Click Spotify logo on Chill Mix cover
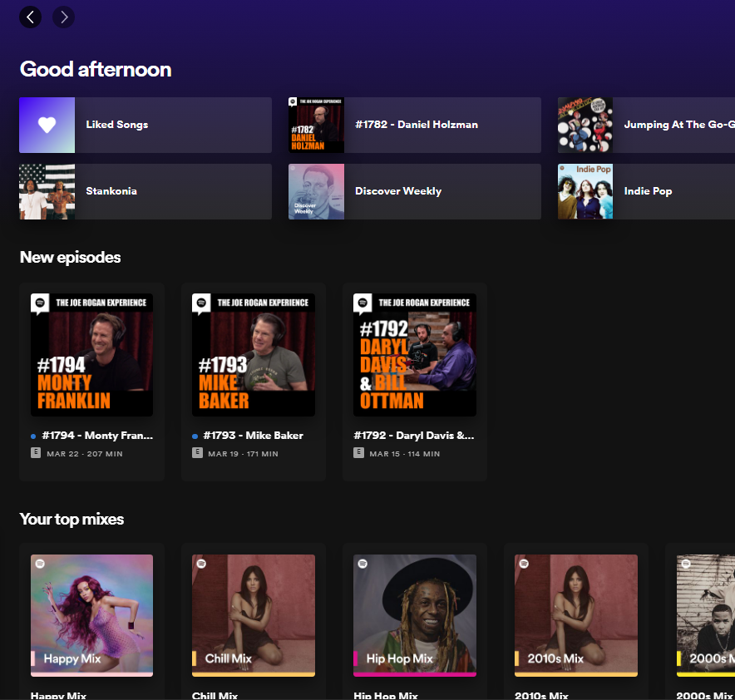Image resolution: width=735 pixels, height=700 pixels. (x=201, y=564)
